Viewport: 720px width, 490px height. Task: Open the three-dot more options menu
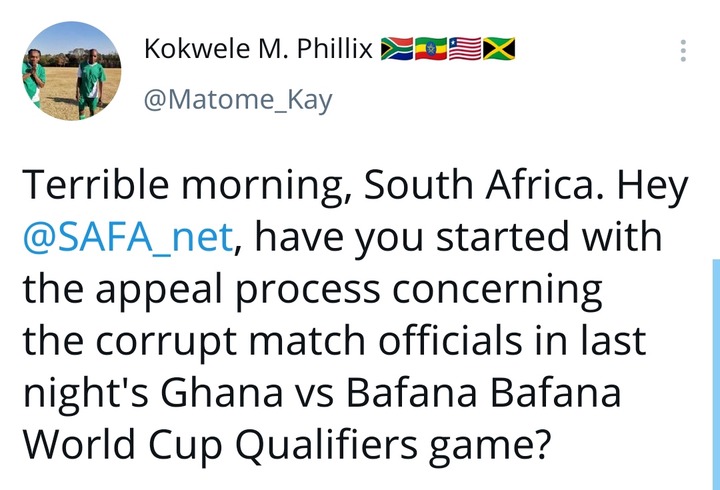click(684, 49)
